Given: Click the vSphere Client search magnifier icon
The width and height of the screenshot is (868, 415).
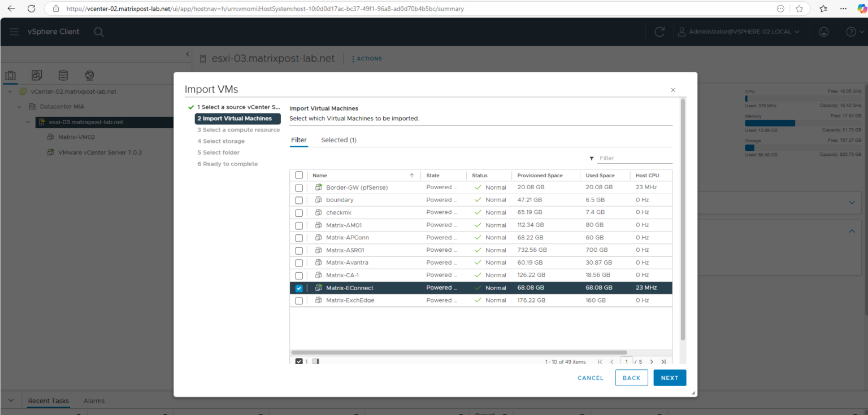Looking at the screenshot, I should 99,32.
